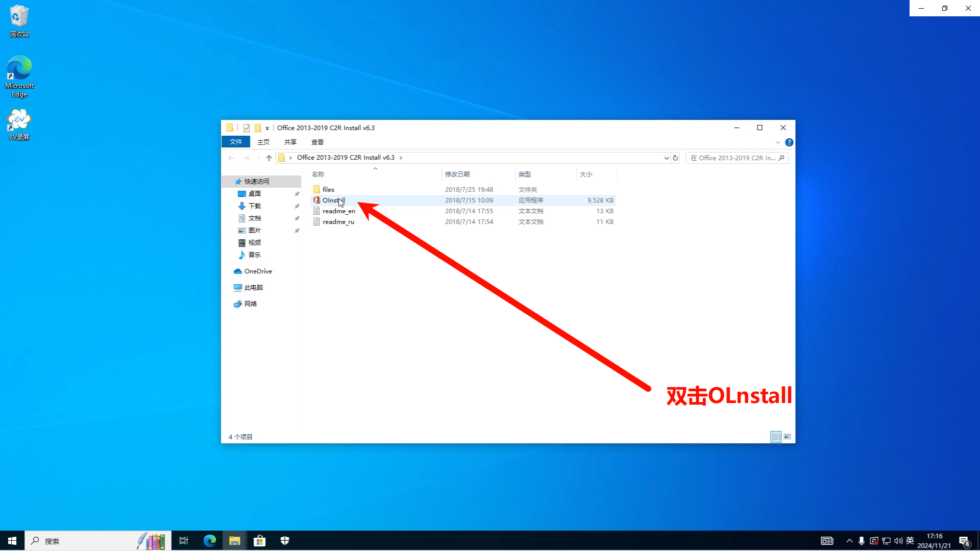Select the OInstall application file

(333, 200)
